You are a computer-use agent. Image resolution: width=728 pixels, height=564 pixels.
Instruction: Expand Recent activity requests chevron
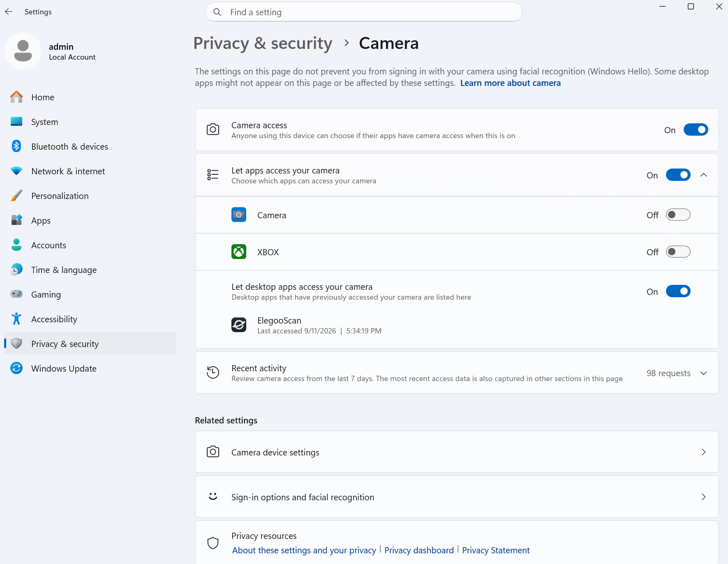(704, 373)
